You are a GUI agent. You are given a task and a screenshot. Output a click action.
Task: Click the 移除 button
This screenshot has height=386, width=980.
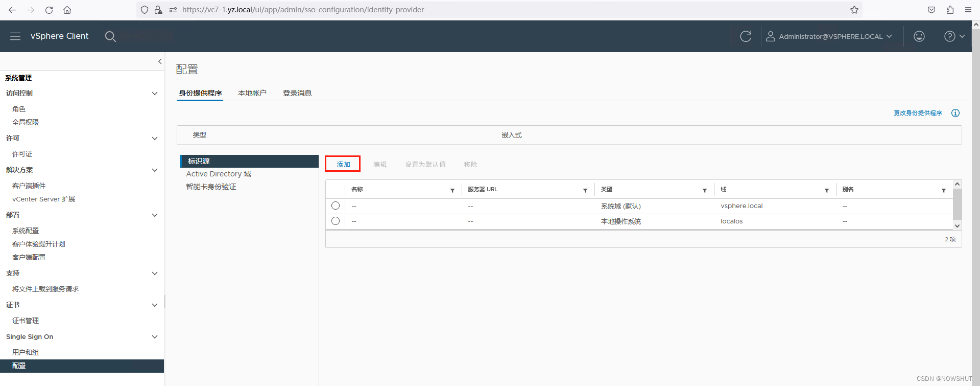470,164
